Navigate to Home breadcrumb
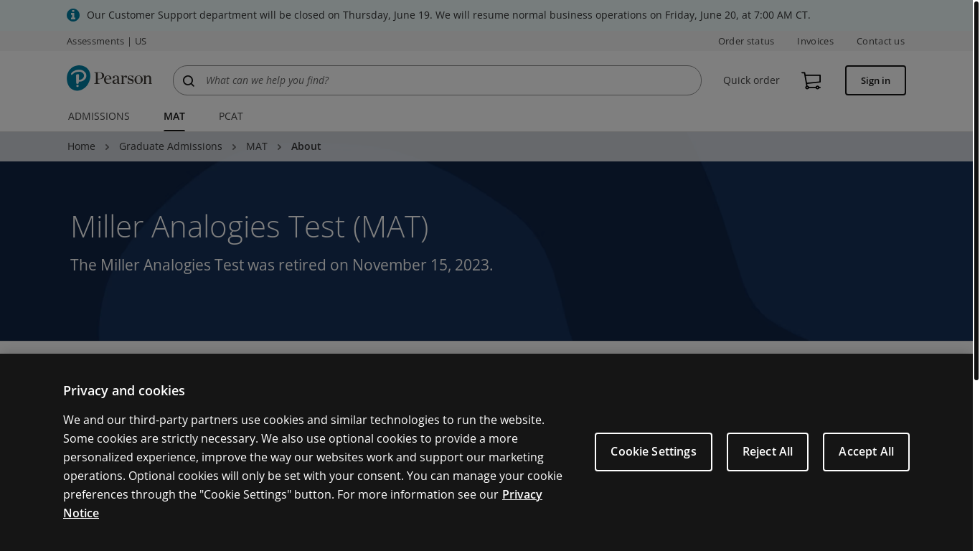 81,146
